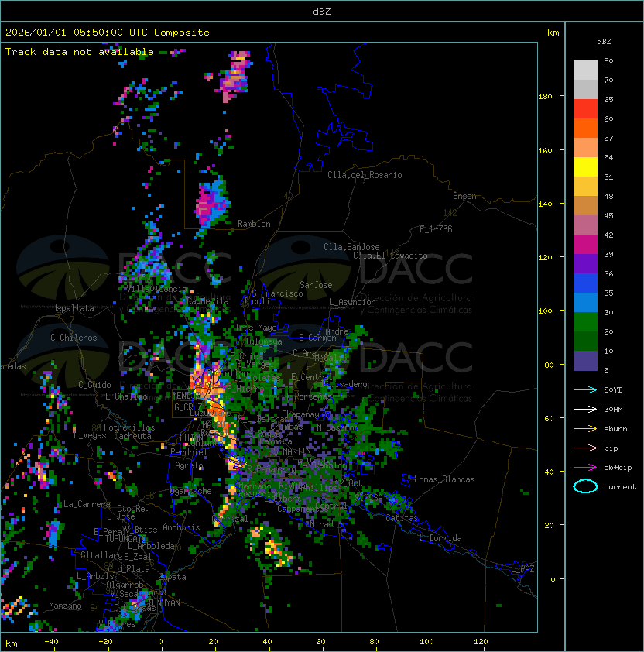This screenshot has height=652, width=644.
Task: Pick the purple swatch in the dBZ scale
Action: [585, 263]
